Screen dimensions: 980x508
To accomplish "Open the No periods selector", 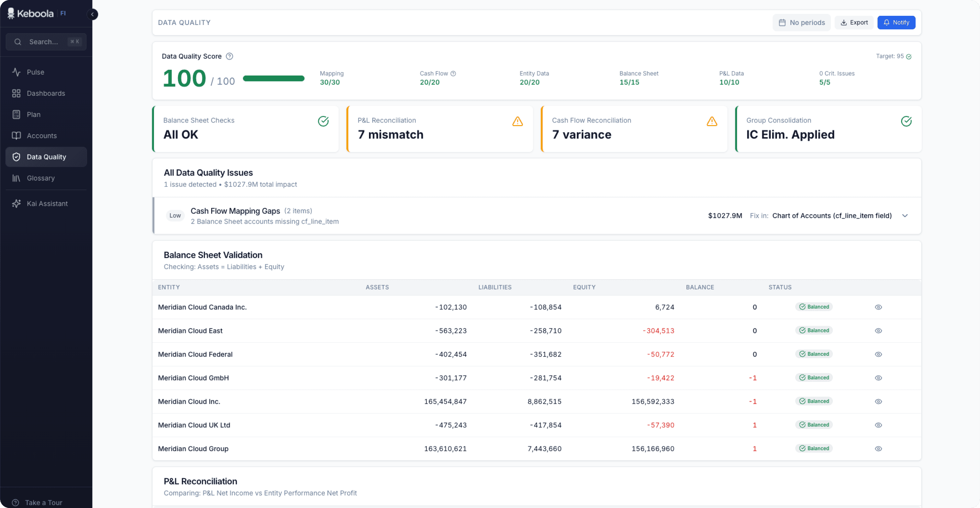I will click(x=802, y=23).
